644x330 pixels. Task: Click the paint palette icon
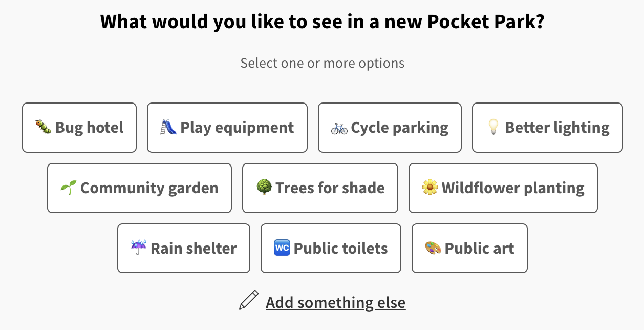point(433,248)
